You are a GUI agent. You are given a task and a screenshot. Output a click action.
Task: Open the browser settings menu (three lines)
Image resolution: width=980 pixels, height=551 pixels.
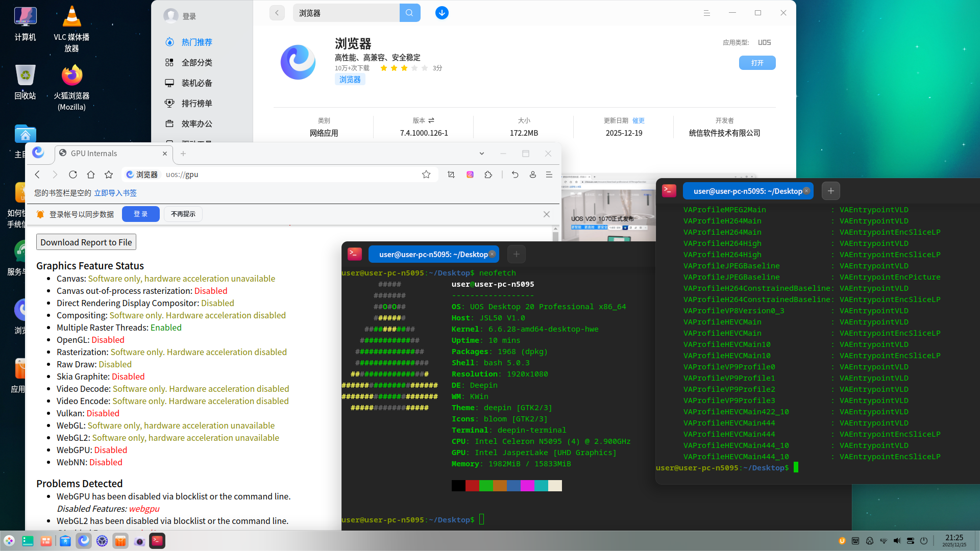(549, 174)
